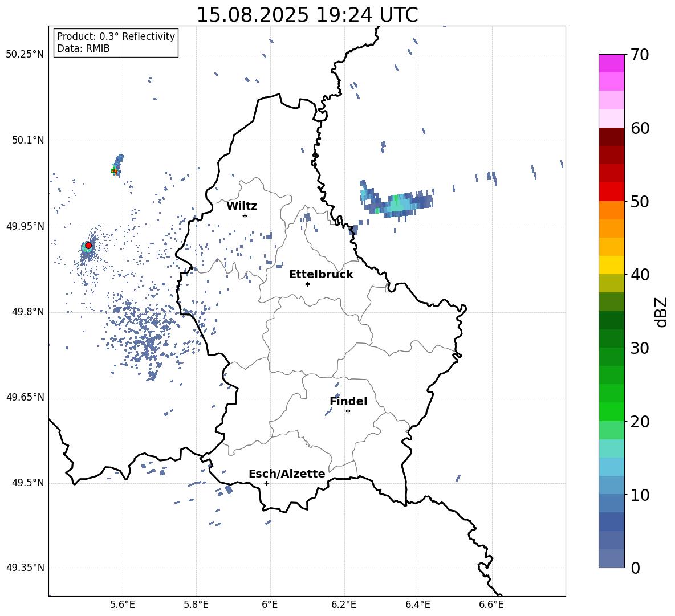This screenshot has width=675, height=616.
Task: Click the Esch/Alzette location cross marker
Action: pos(266,483)
